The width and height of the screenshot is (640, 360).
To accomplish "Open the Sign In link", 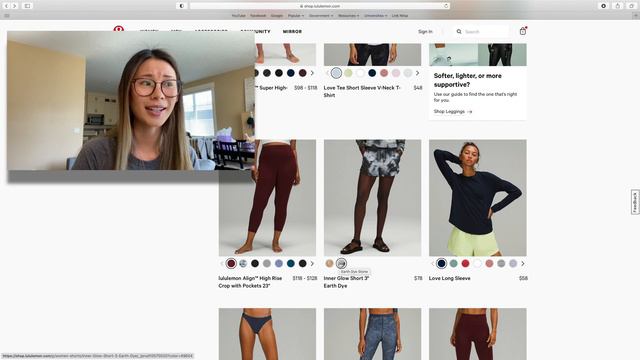I will [425, 31].
